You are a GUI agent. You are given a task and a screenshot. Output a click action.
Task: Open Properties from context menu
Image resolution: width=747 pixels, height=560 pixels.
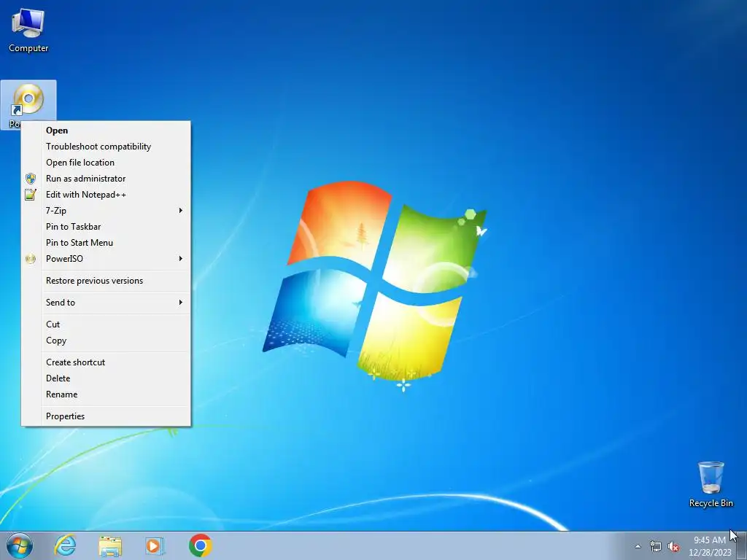point(106,416)
